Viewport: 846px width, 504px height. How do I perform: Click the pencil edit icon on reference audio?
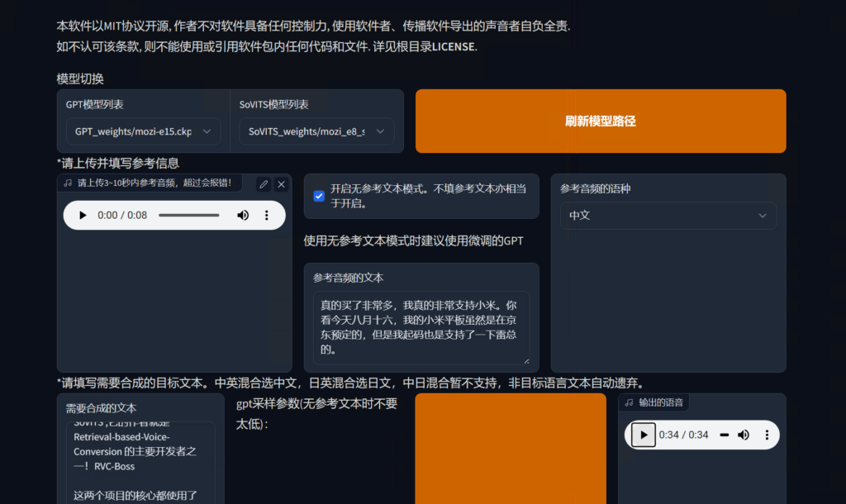[264, 184]
